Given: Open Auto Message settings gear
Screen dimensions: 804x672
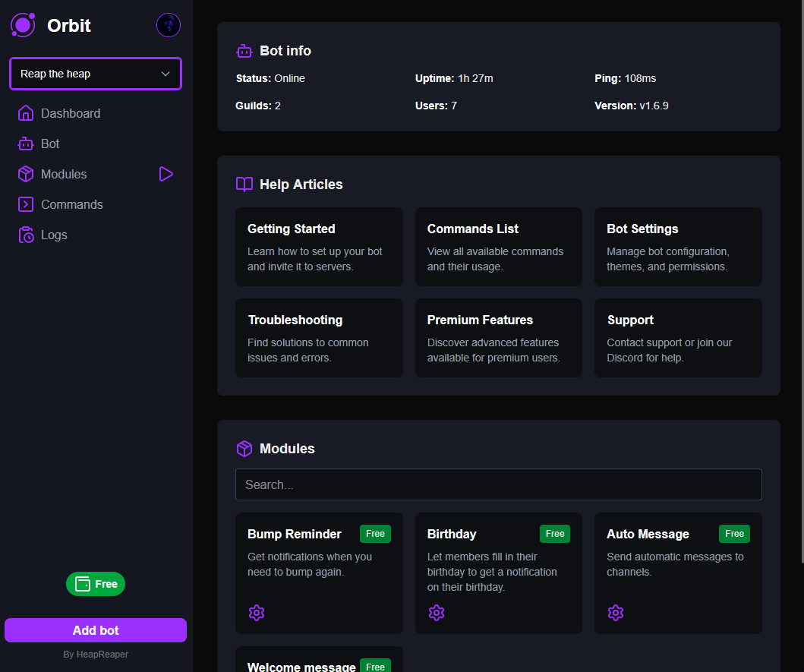Looking at the screenshot, I should tap(616, 613).
